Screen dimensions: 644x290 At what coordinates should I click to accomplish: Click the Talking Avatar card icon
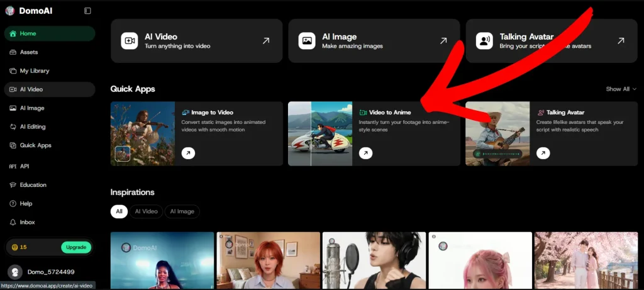click(x=484, y=41)
